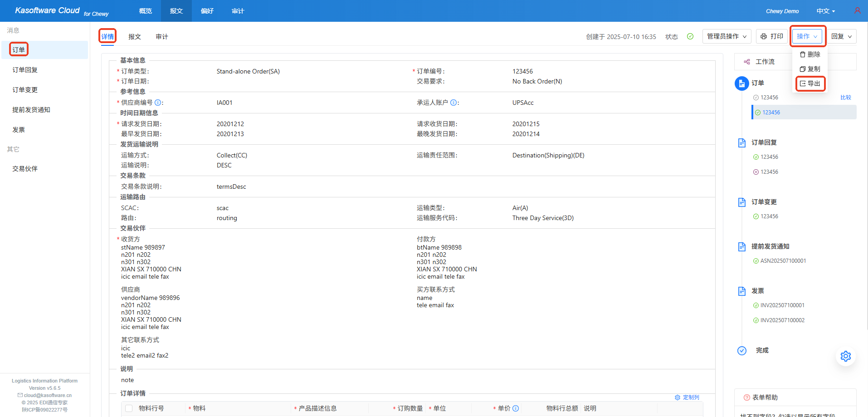Image resolution: width=868 pixels, height=417 pixels.
Task: Click the completed workflow checkmark icon
Action: click(x=741, y=350)
